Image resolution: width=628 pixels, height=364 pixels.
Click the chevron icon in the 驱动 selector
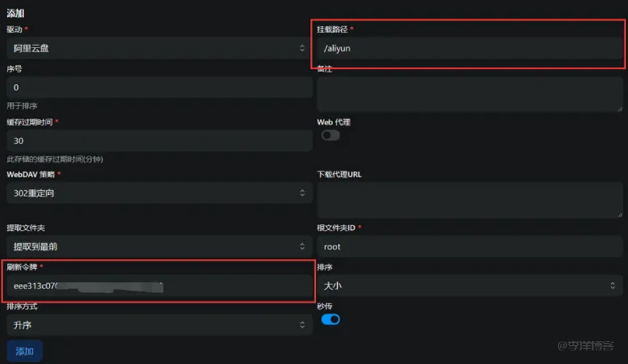point(302,48)
